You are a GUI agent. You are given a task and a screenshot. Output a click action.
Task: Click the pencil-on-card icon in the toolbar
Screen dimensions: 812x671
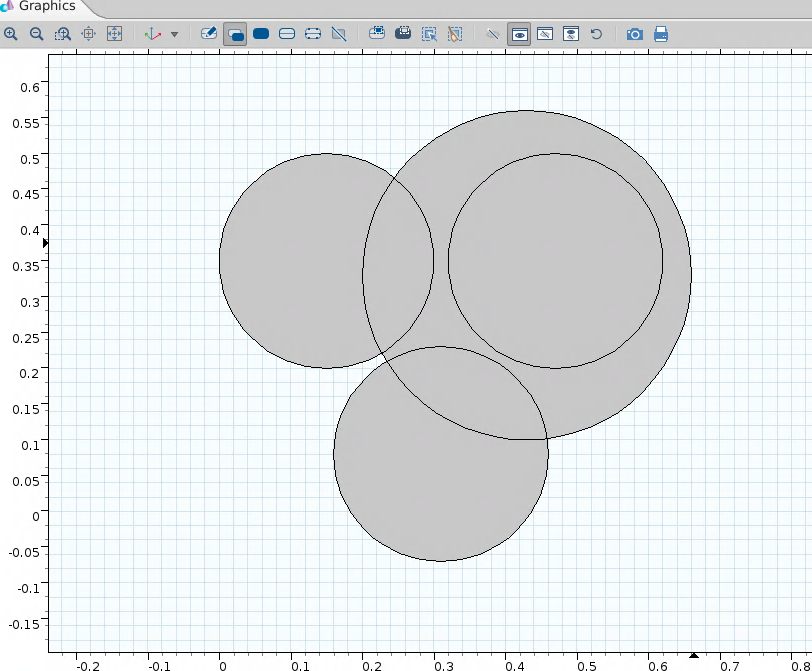(209, 34)
